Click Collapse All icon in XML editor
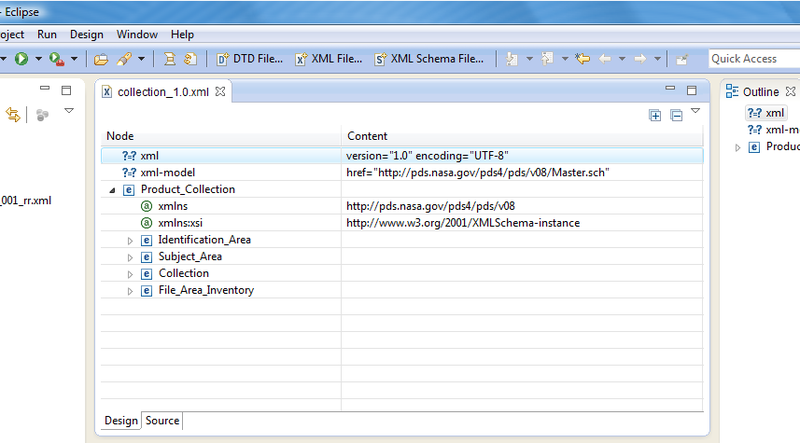This screenshot has width=800, height=443. pos(676,116)
